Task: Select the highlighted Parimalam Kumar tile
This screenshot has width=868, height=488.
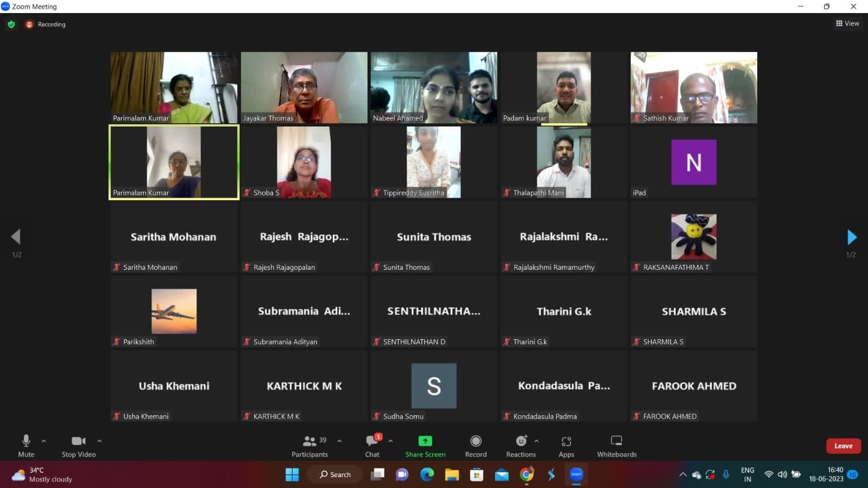Action: tap(174, 162)
